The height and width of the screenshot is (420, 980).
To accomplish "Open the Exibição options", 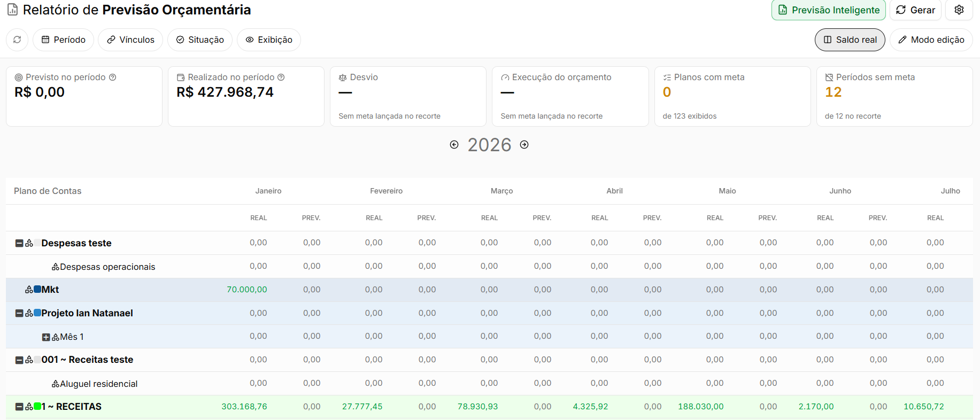I will click(x=269, y=40).
